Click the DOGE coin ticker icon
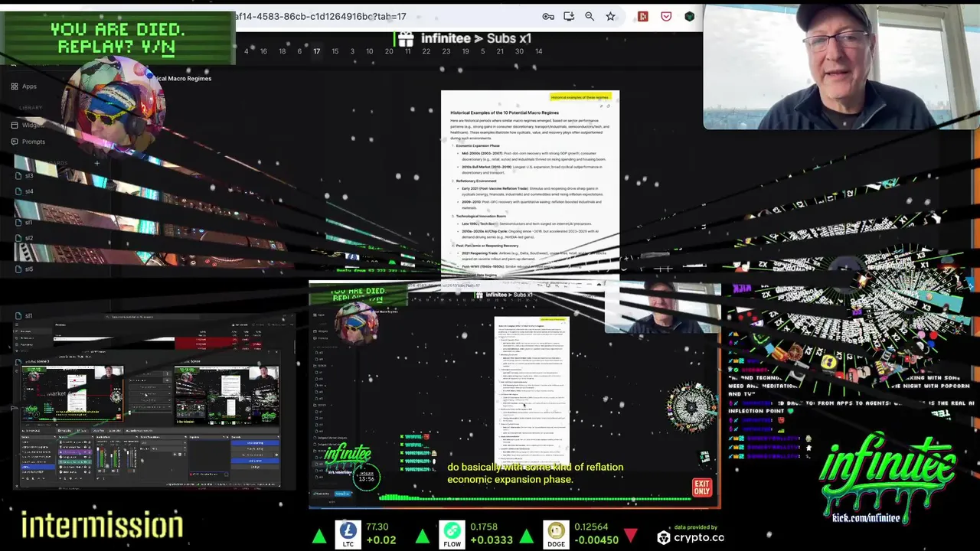980x551 pixels. point(556,533)
